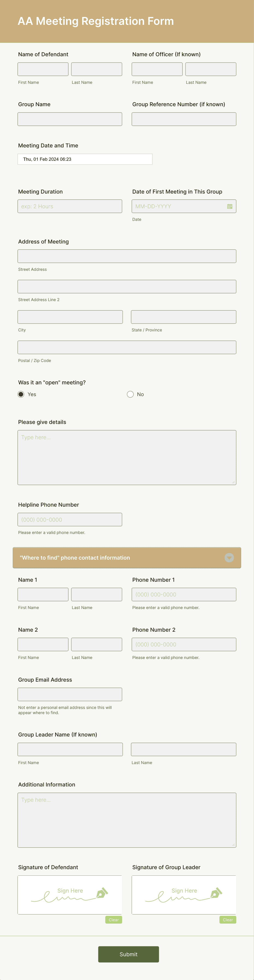Click the Please give details text area
The image size is (254, 980).
click(x=127, y=456)
